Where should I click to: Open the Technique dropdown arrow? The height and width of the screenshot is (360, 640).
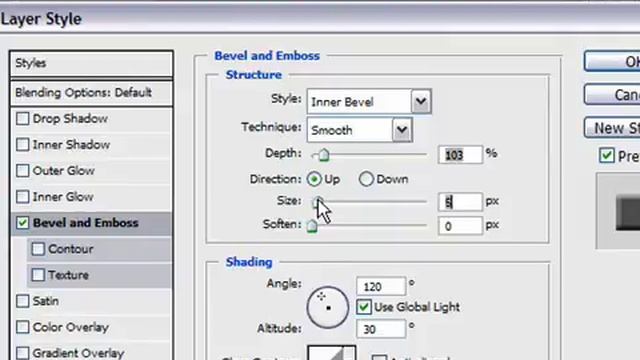402,130
